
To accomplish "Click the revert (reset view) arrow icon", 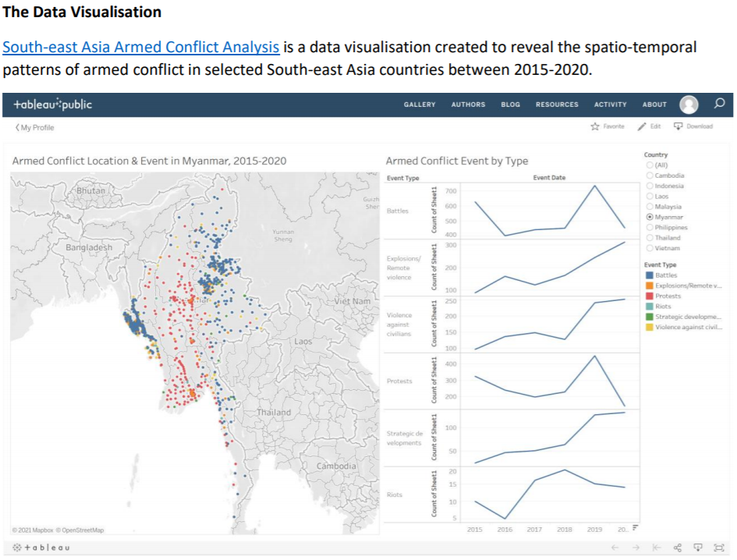I will tap(657, 548).
